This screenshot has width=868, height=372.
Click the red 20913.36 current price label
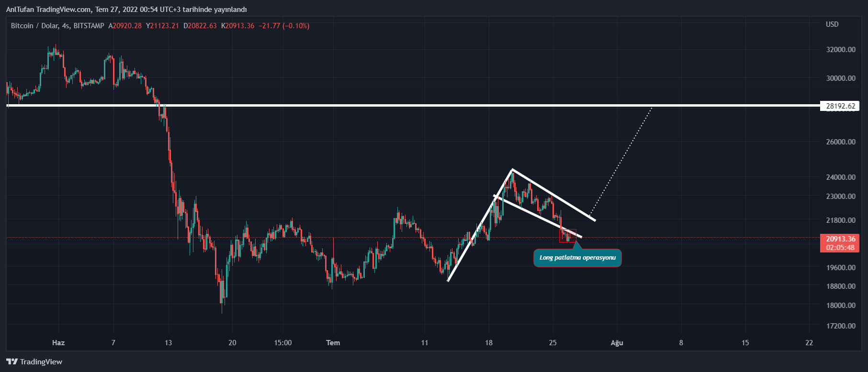coord(840,239)
